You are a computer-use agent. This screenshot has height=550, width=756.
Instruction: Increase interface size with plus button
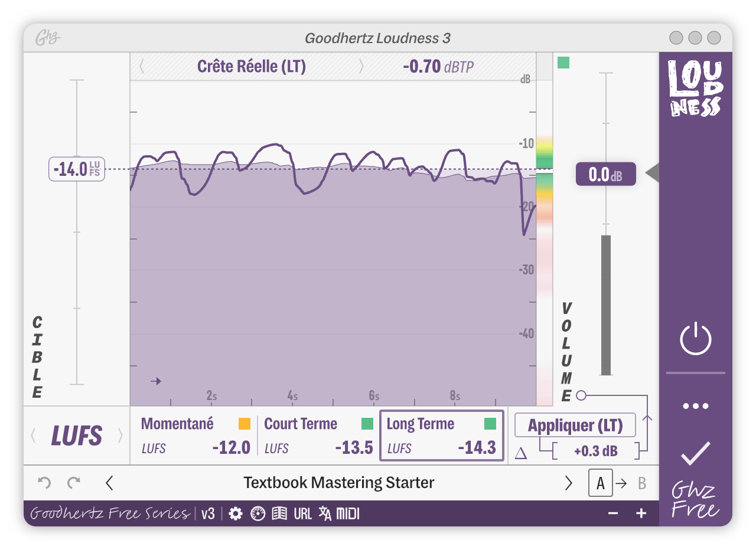[x=641, y=514]
